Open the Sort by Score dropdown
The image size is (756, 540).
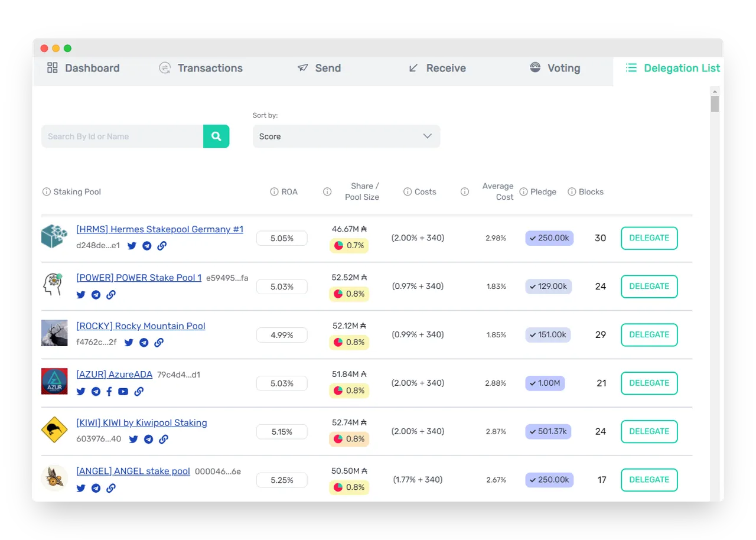(x=346, y=136)
